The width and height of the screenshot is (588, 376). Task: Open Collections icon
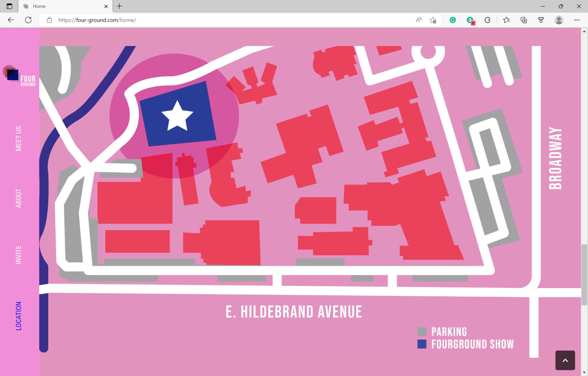[524, 20]
